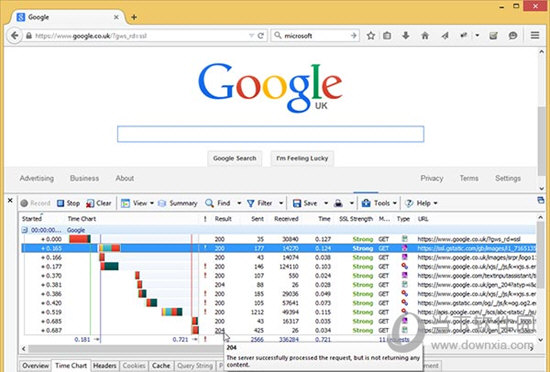
Task: Expand the View dropdown in HttpWatch toolbar
Action: tap(152, 203)
